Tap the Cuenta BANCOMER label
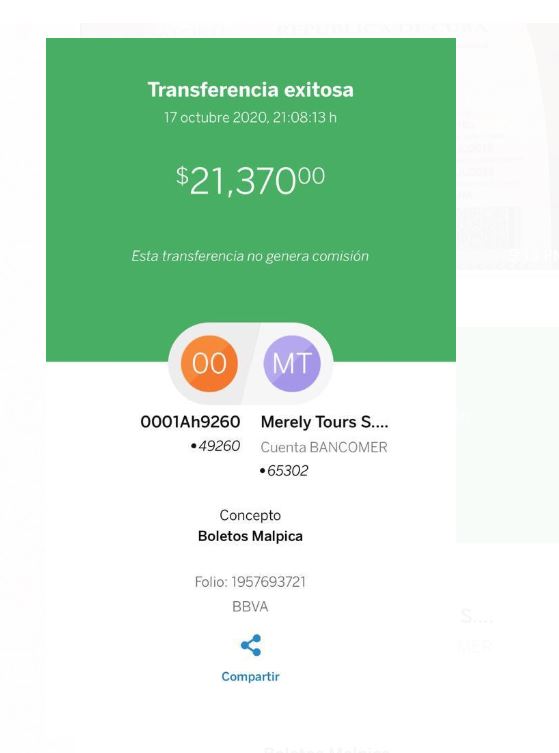The width and height of the screenshot is (559, 753). (x=324, y=447)
